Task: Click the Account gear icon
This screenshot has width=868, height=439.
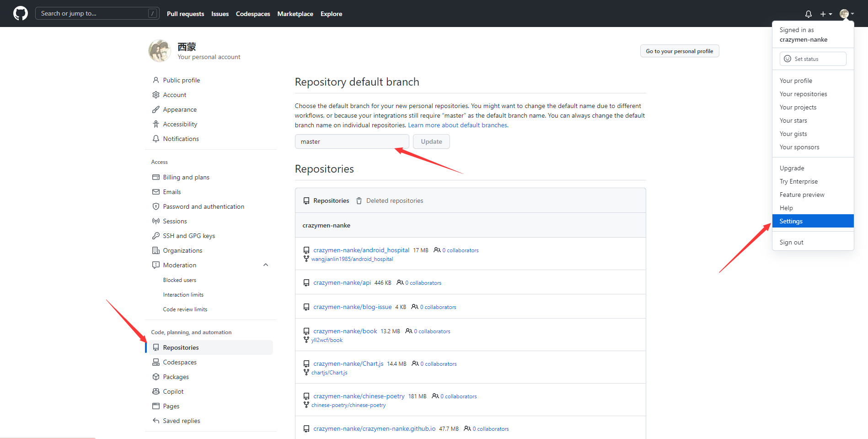Action: tap(156, 95)
